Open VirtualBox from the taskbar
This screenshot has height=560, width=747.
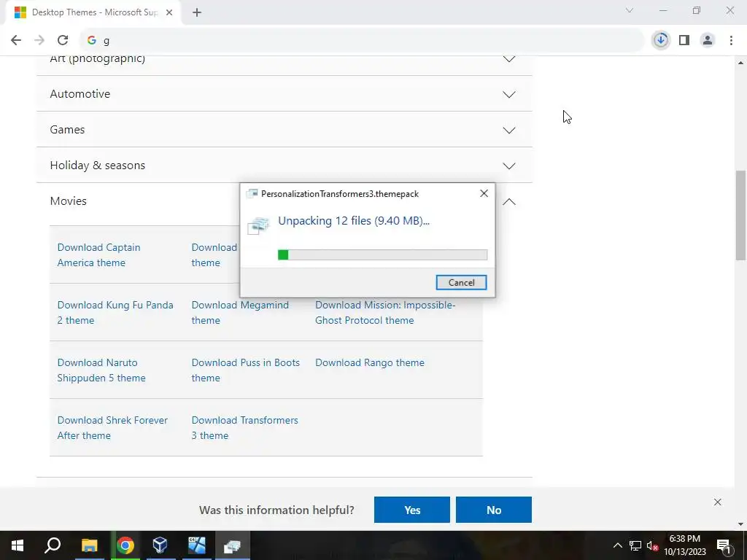(160, 545)
